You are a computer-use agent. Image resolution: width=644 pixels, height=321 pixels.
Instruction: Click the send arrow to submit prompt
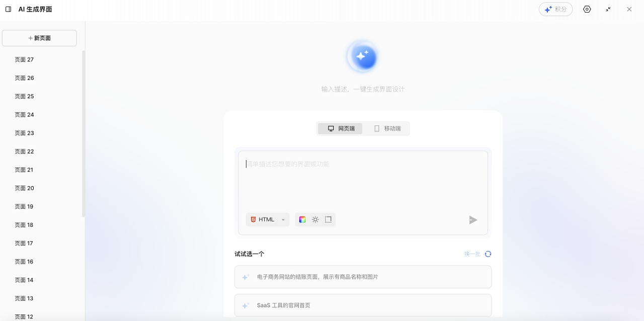pos(472,219)
